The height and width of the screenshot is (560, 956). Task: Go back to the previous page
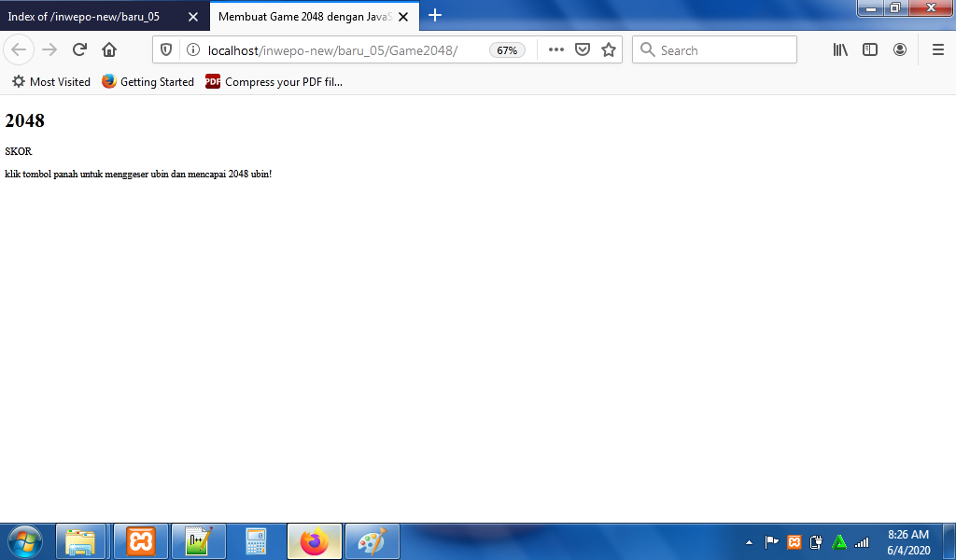click(x=19, y=50)
